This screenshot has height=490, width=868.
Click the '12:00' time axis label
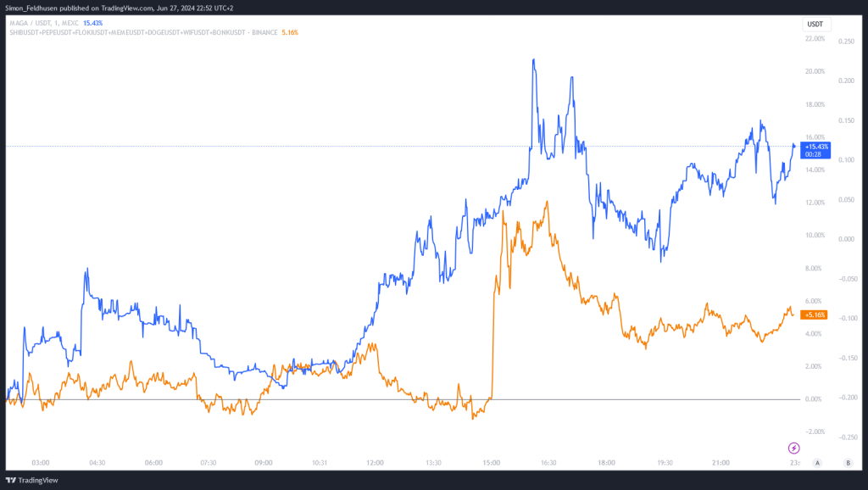(375, 463)
